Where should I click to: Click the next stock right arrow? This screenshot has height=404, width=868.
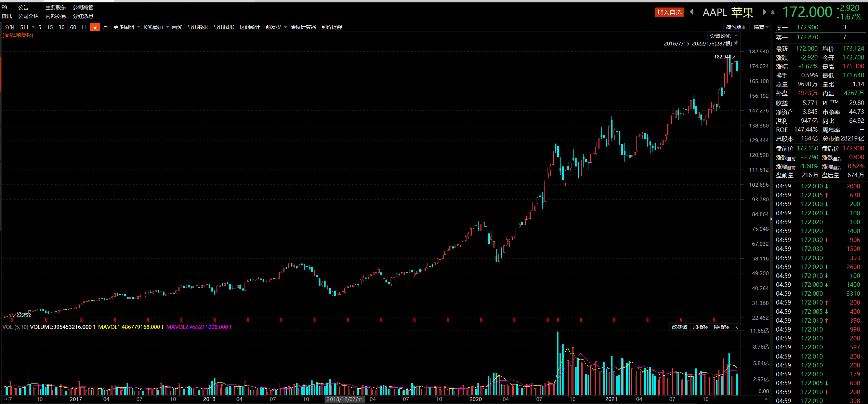(765, 12)
